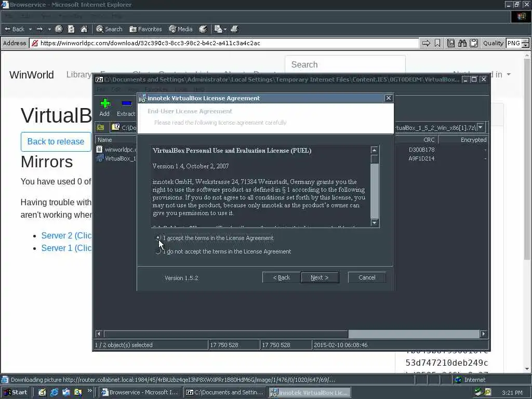Open the Server 2 mirror link
532x399 pixels.
[x=66, y=235]
